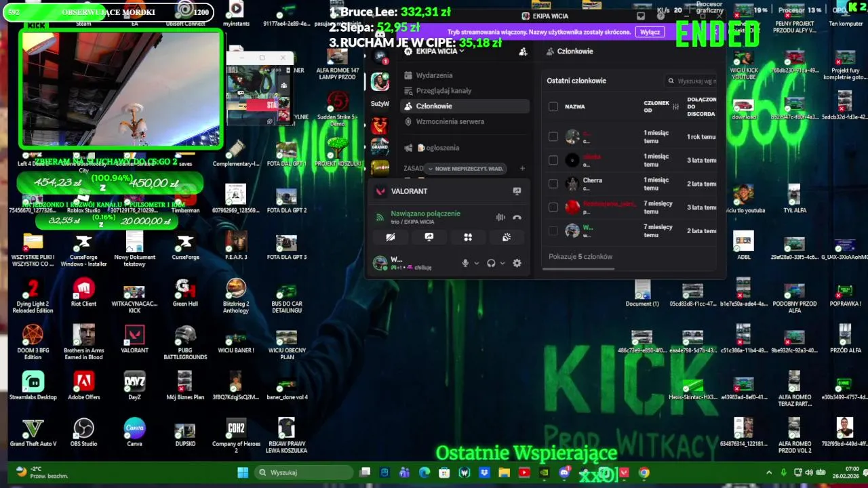The height and width of the screenshot is (488, 868).
Task: Toggle the camera button in voice controls
Action: pyautogui.click(x=390, y=237)
